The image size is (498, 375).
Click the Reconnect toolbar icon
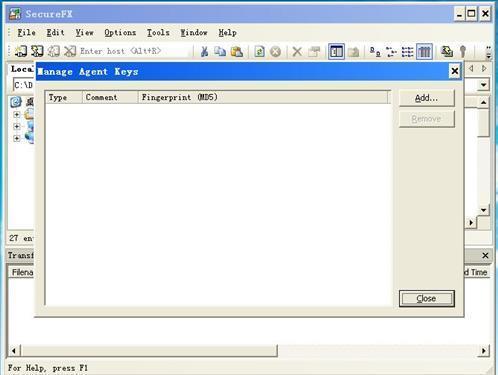tap(54, 51)
